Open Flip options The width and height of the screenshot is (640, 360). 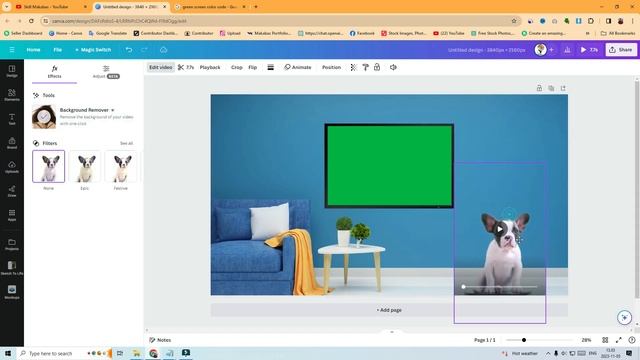pyautogui.click(x=253, y=67)
